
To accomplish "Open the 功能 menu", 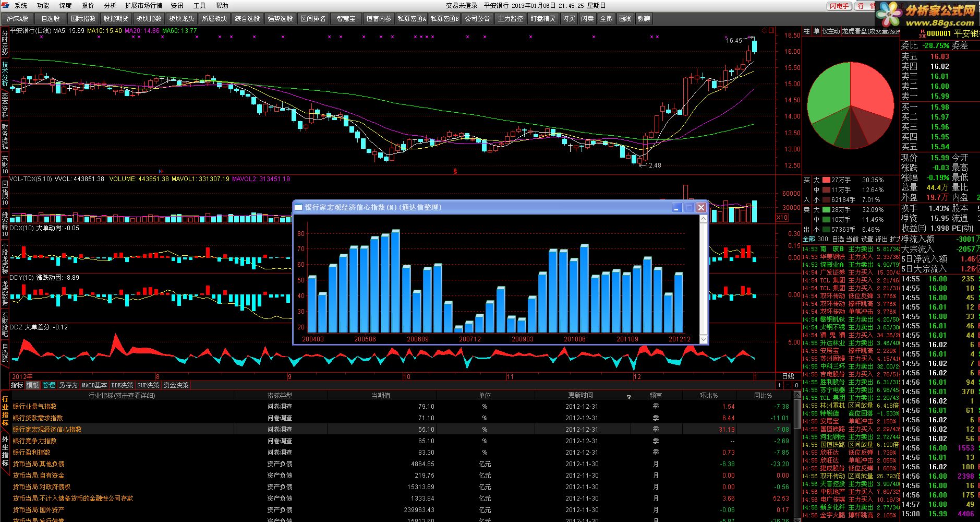I will point(43,5).
